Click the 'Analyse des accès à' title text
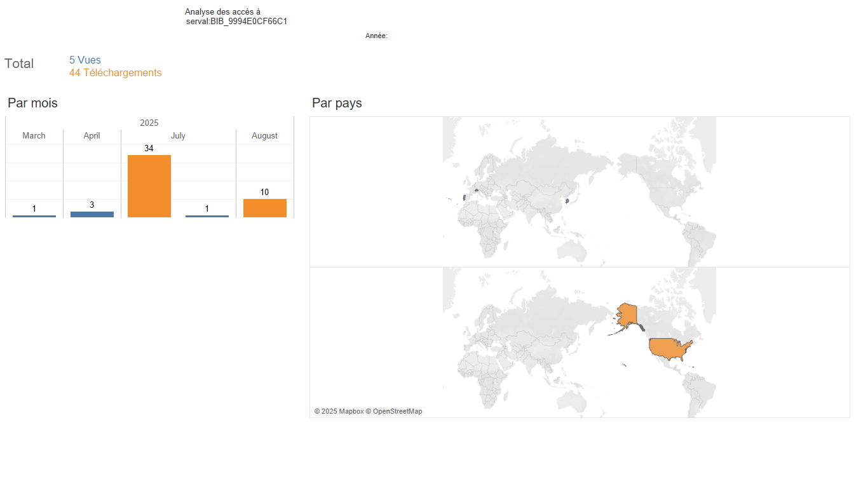The height and width of the screenshot is (488, 868). (x=222, y=12)
